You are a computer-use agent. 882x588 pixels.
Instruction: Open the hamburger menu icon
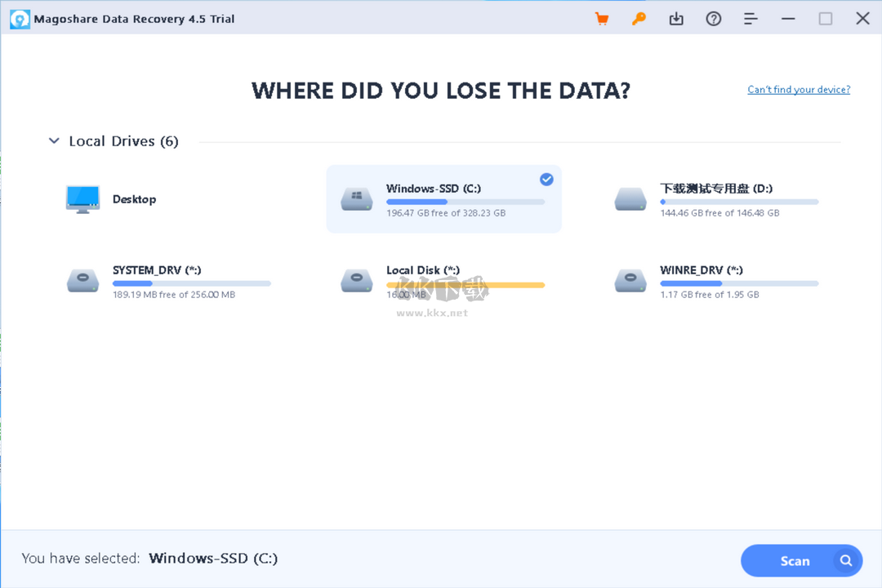pyautogui.click(x=751, y=19)
